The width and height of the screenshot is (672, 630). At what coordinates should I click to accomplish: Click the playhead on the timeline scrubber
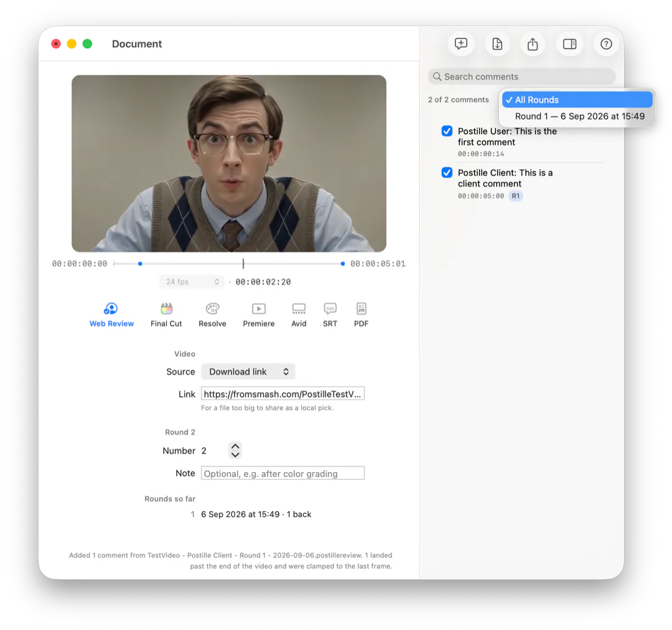243,264
